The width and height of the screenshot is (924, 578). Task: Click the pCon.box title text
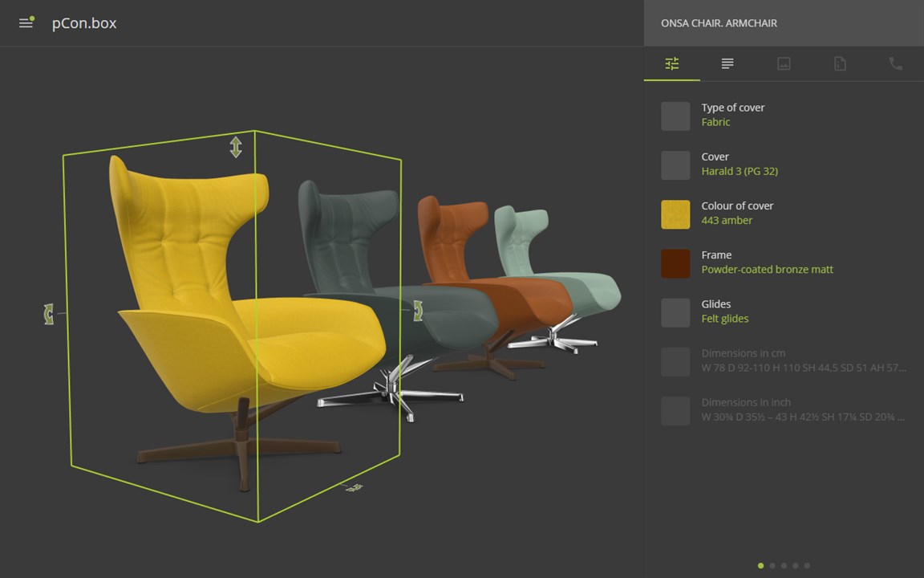click(x=84, y=23)
